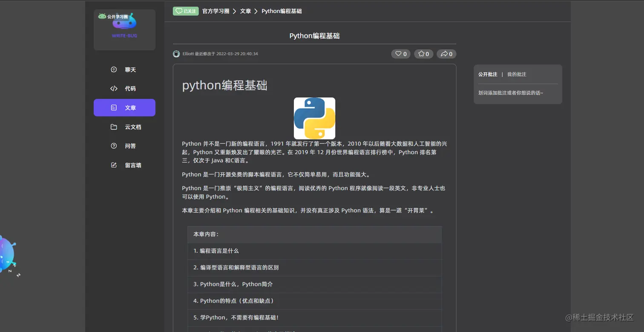This screenshot has height=332, width=644.
Task: Select row '3. Python是什么，Python简介'
Action: [x=314, y=284]
